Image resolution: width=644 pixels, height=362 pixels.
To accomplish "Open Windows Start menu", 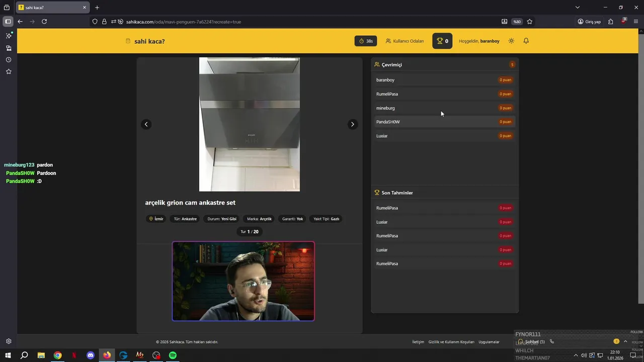I will click(8, 355).
